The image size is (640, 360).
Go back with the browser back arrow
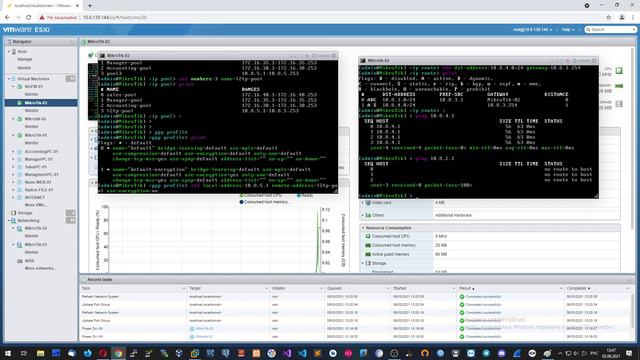(x=7, y=18)
